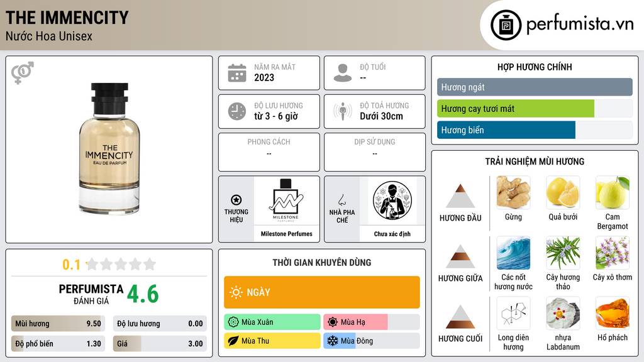Click the clock icon for Độ lưu hương
Image resolution: width=644 pixels, height=362 pixels.
click(x=237, y=111)
